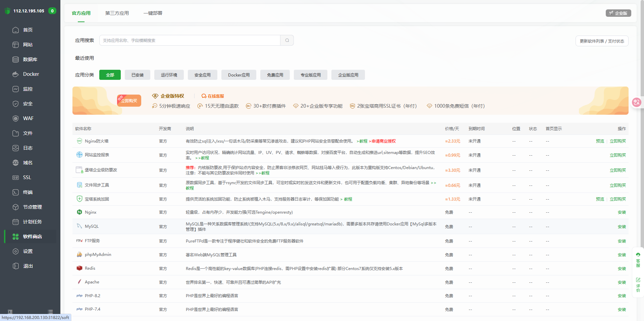Click 立即购买 for 文件同步工具
Viewport: 644px width, 321px height.
point(618,185)
